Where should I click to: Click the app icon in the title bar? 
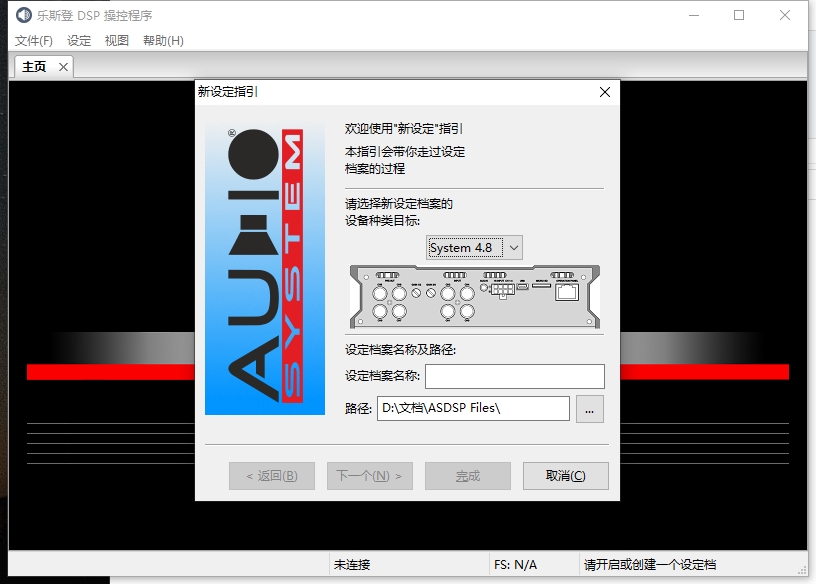[23, 15]
